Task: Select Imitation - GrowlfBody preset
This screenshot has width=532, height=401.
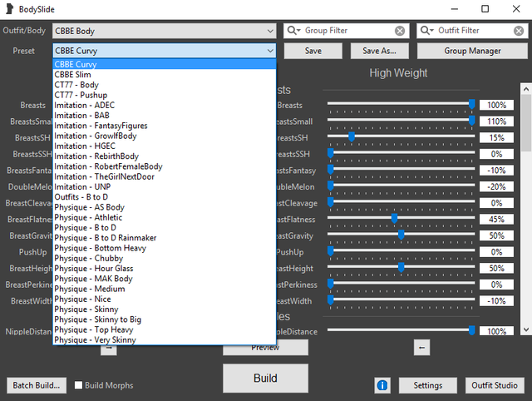Action: pos(165,136)
